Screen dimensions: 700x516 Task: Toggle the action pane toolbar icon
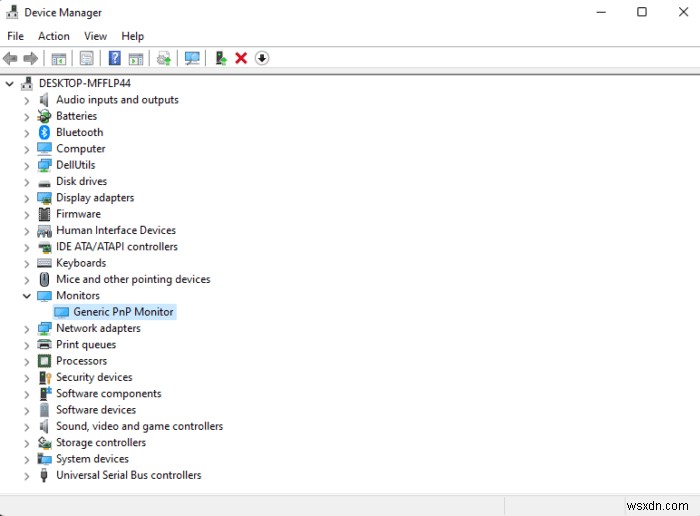[x=136, y=58]
